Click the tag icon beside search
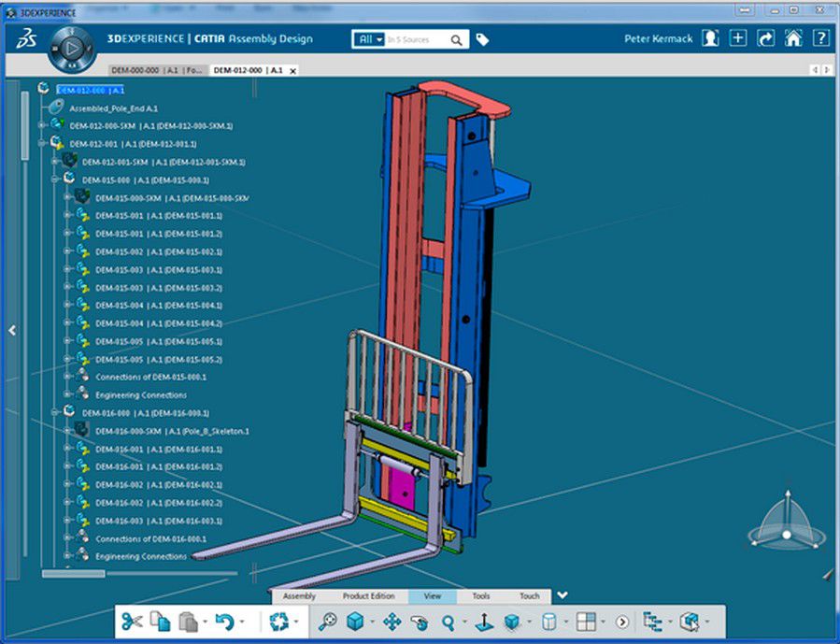The width and height of the screenshot is (840, 644). (482, 39)
